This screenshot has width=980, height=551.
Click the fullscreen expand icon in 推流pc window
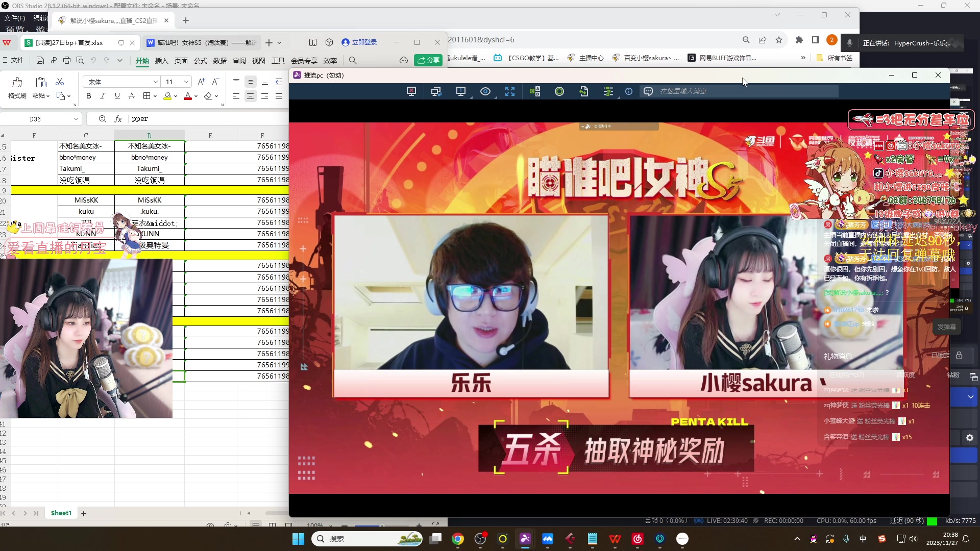[510, 91]
